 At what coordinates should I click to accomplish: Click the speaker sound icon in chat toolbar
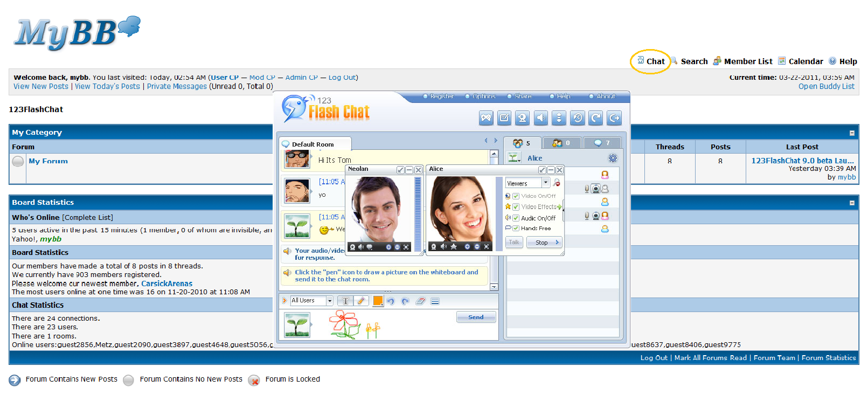pos(541,118)
